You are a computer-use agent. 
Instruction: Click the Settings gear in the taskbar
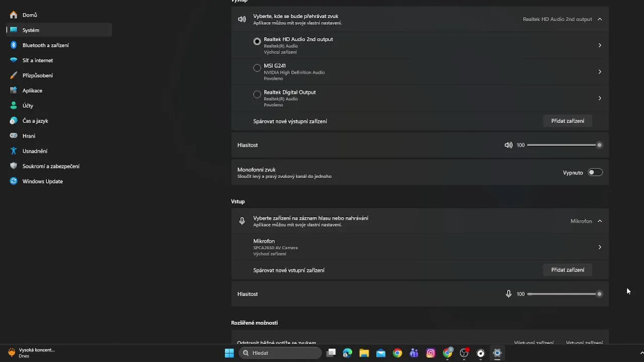tap(497, 353)
